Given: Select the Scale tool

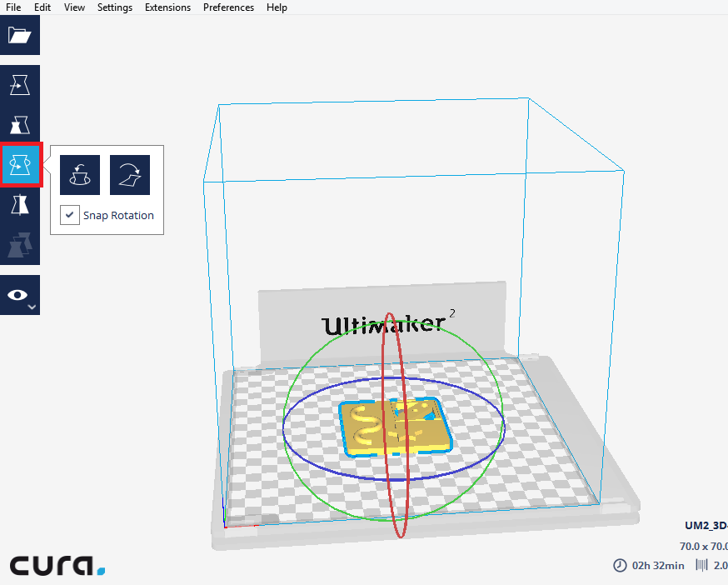Looking at the screenshot, I should click(x=20, y=125).
